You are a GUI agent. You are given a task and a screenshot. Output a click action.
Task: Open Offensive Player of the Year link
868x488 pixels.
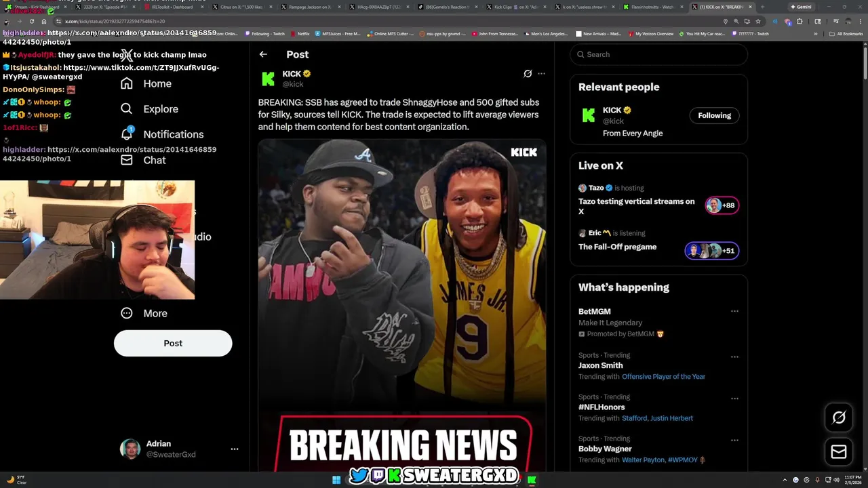663,377
